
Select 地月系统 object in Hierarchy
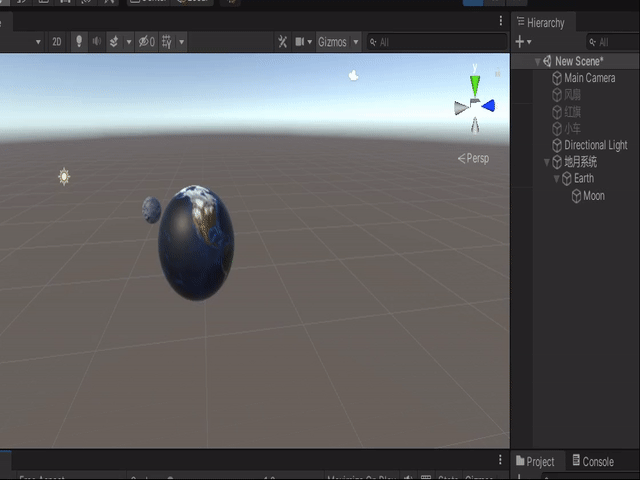(580, 162)
